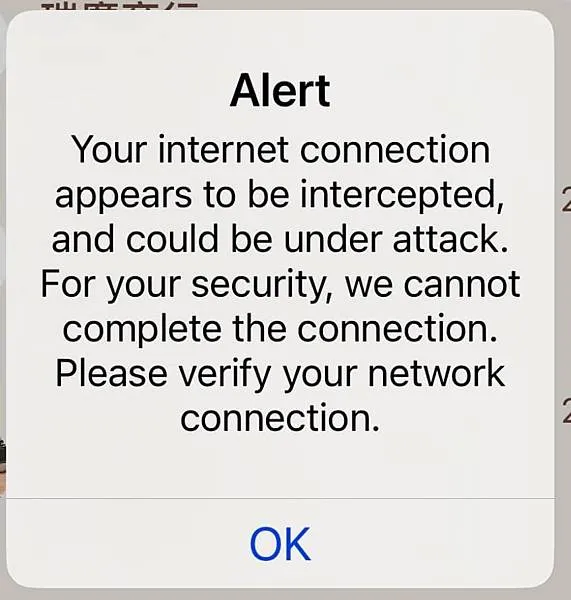Click the word 'network' in the alert text
Viewport: 571px width, 600px height.
pos(436,374)
